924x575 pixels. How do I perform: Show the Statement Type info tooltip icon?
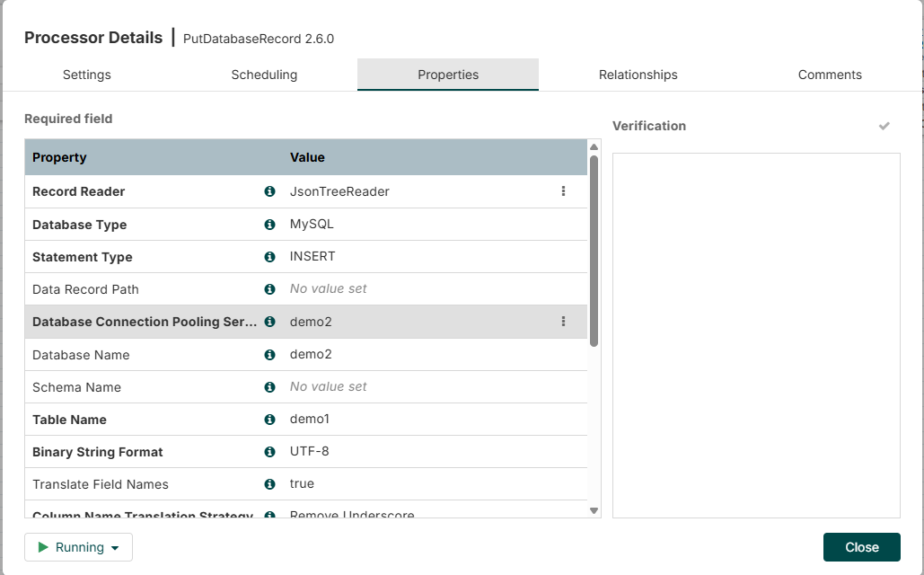(269, 257)
